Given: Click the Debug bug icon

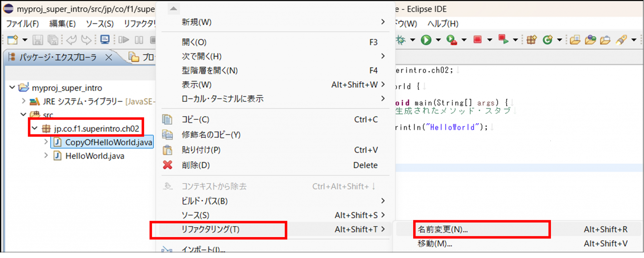Looking at the screenshot, I should click(x=401, y=40).
